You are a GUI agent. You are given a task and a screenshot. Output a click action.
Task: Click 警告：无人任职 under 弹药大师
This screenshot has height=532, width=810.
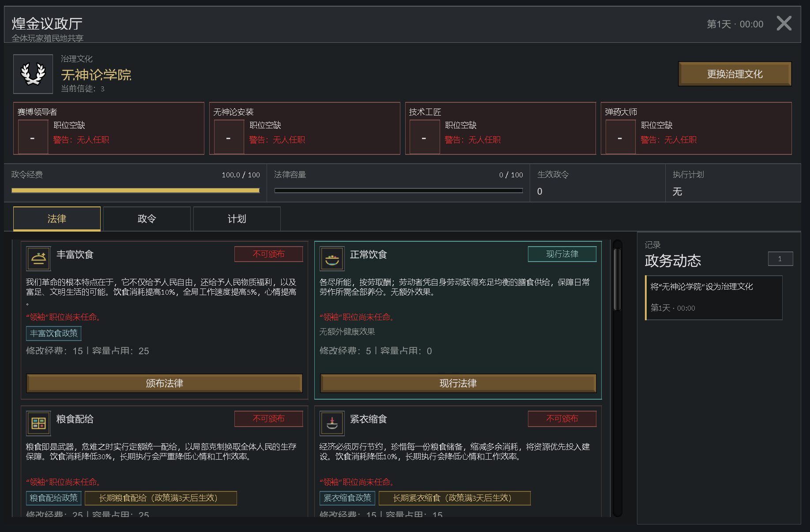(x=669, y=140)
